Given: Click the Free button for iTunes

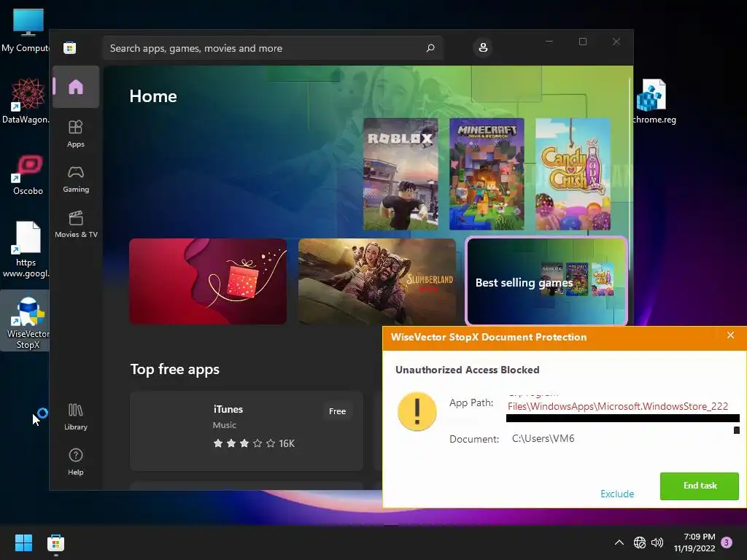Looking at the screenshot, I should (337, 411).
